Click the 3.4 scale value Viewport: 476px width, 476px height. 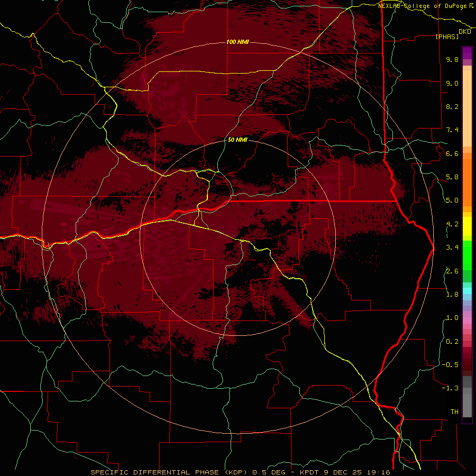click(x=452, y=248)
